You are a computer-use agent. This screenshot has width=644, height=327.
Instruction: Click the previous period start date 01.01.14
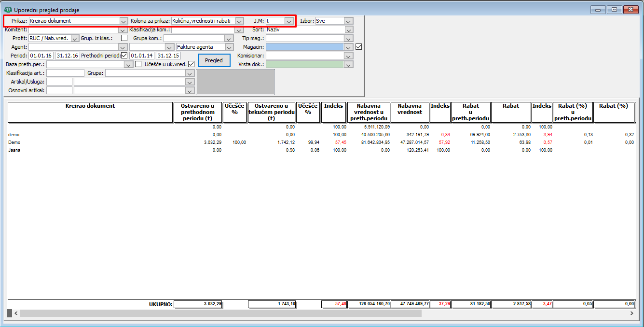pos(142,56)
